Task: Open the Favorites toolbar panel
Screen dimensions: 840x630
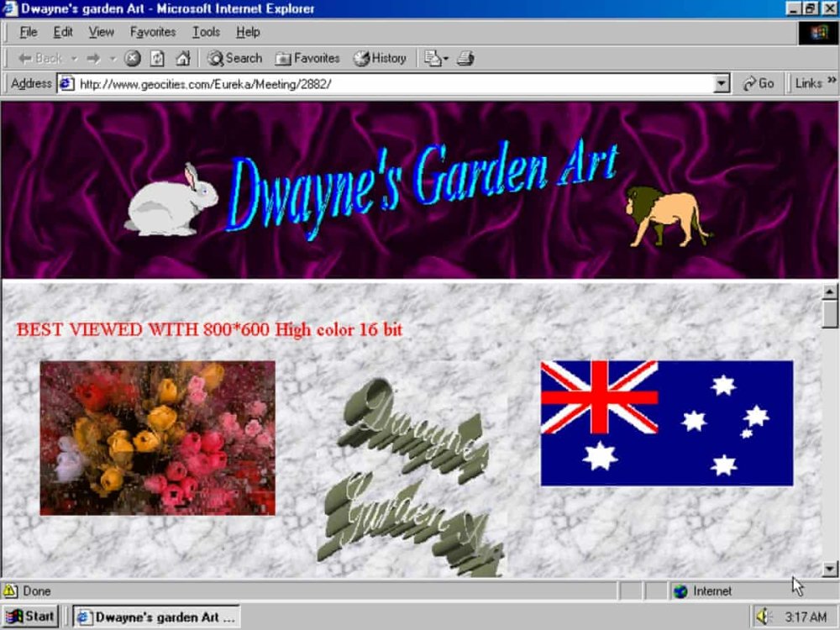Action: (307, 58)
